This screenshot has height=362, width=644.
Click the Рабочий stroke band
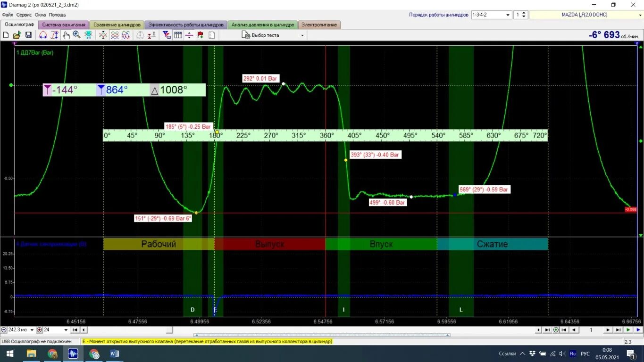(x=159, y=244)
